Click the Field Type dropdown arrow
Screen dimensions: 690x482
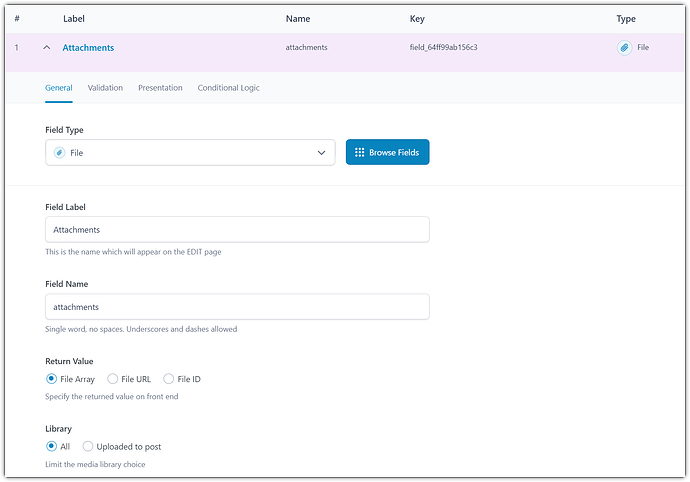321,153
